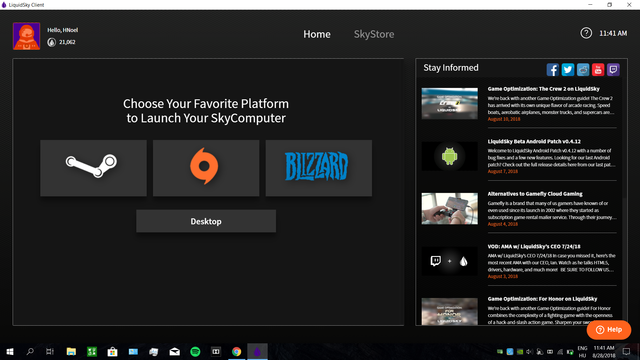Viewport: 640px width, 360px height.
Task: Open Windows taskbar search
Action: coord(30,351)
